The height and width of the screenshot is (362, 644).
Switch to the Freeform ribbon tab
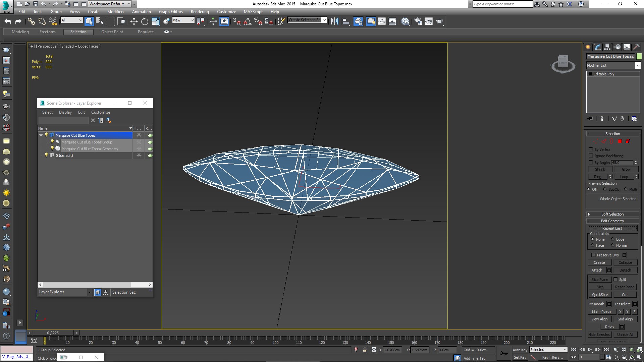(47, 32)
